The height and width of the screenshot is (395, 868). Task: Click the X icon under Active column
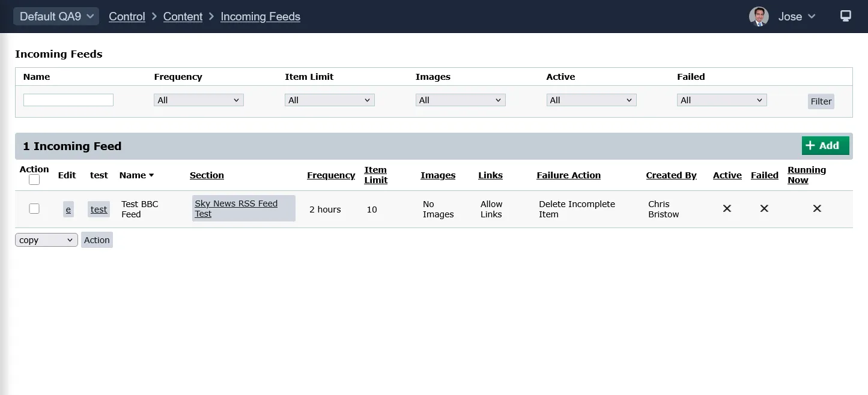[x=727, y=208]
